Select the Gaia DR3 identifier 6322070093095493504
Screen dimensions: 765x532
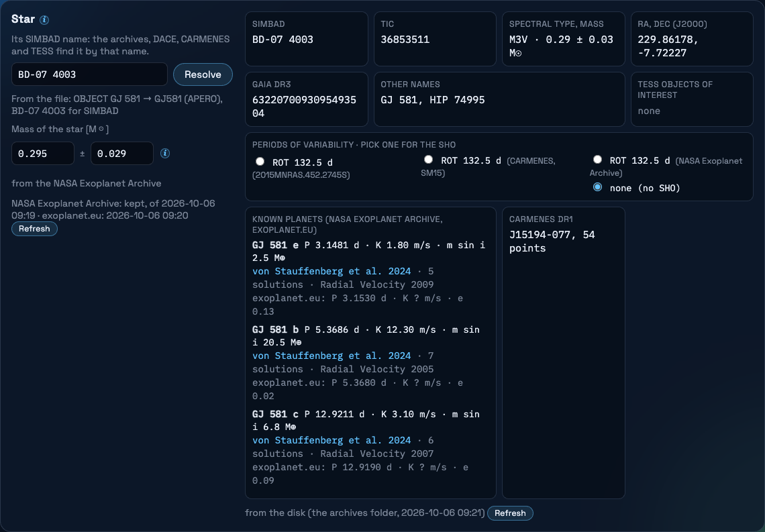(x=304, y=106)
